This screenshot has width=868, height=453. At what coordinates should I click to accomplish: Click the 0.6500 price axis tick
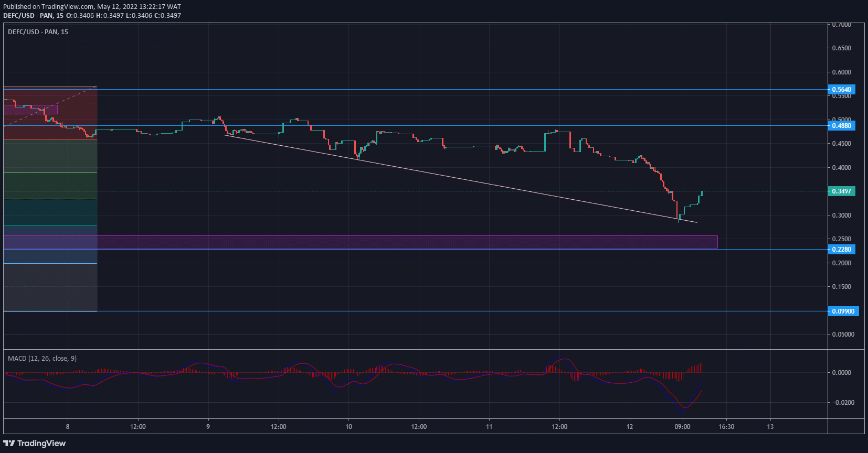click(842, 48)
